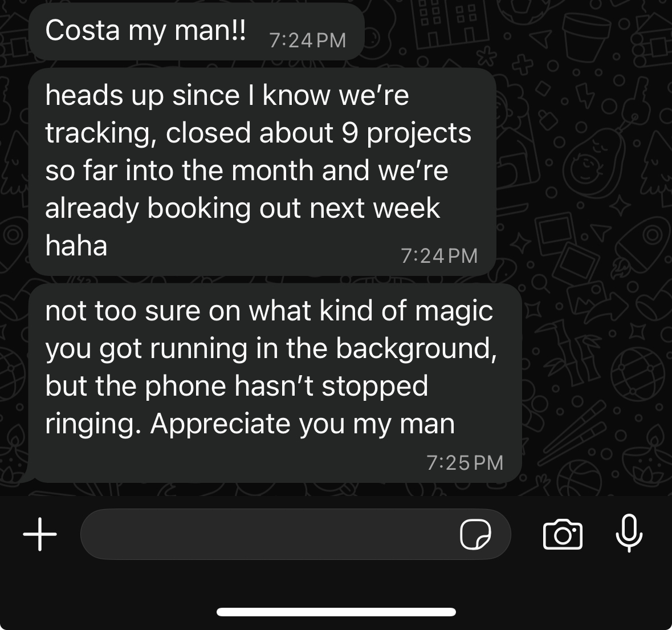Screen dimensions: 672x630
Task: Tap the 7:24 PM timestamp beside "Costa my man!!"
Action: click(307, 40)
